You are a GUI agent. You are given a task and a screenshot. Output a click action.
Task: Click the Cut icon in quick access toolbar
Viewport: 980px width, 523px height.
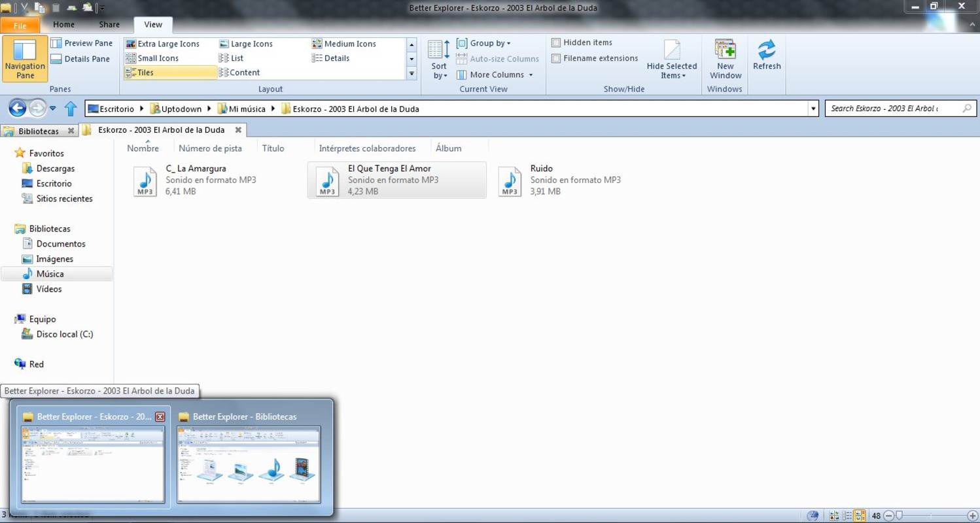(24, 8)
